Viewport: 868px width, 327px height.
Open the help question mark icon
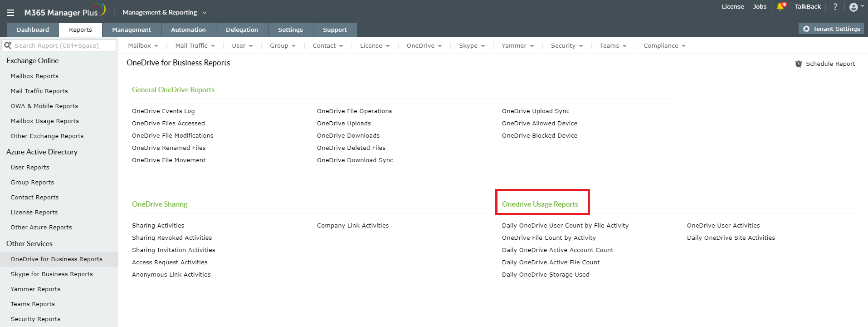click(x=835, y=7)
